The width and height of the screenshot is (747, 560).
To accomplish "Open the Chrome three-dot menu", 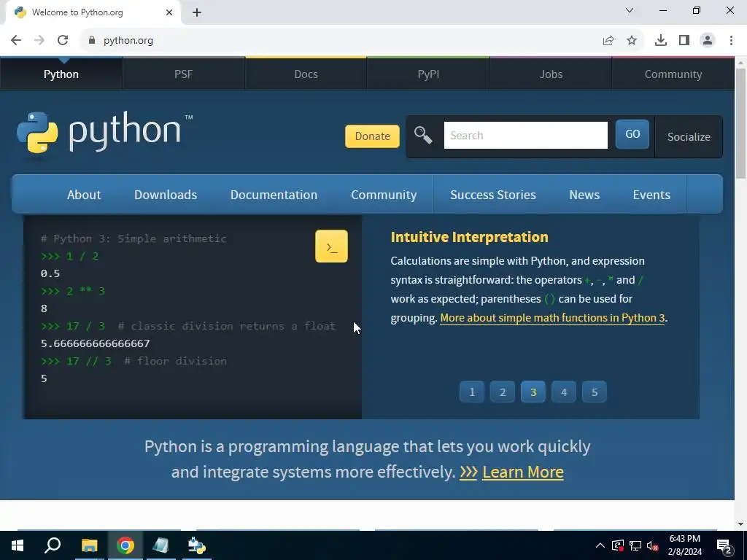I will 731,41.
